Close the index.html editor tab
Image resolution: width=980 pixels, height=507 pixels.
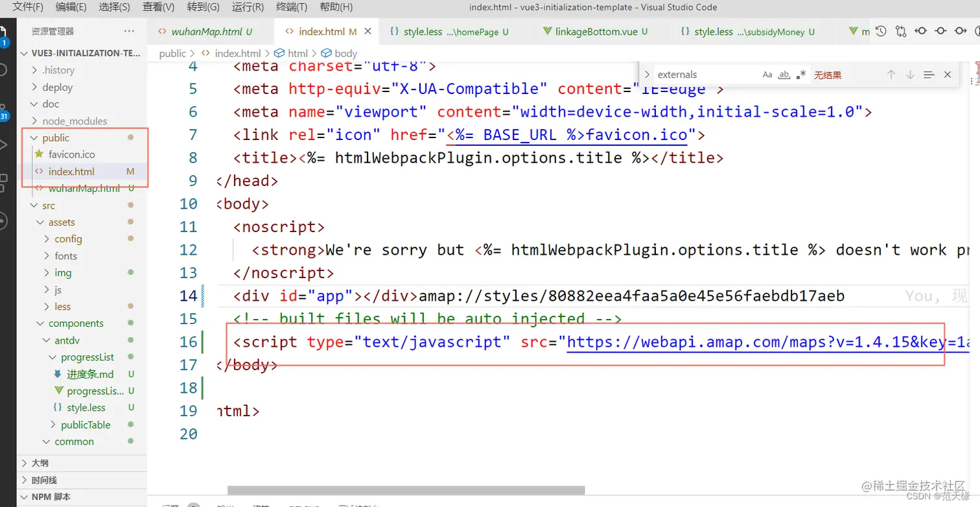368,31
